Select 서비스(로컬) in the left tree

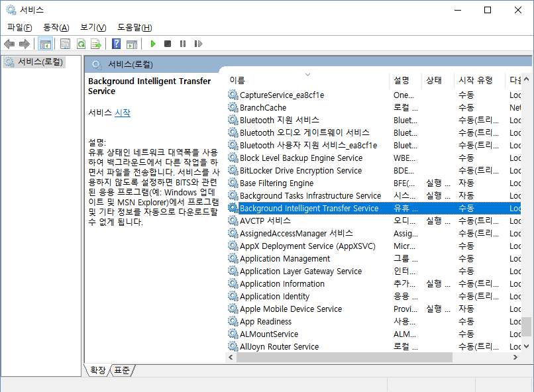click(x=40, y=62)
